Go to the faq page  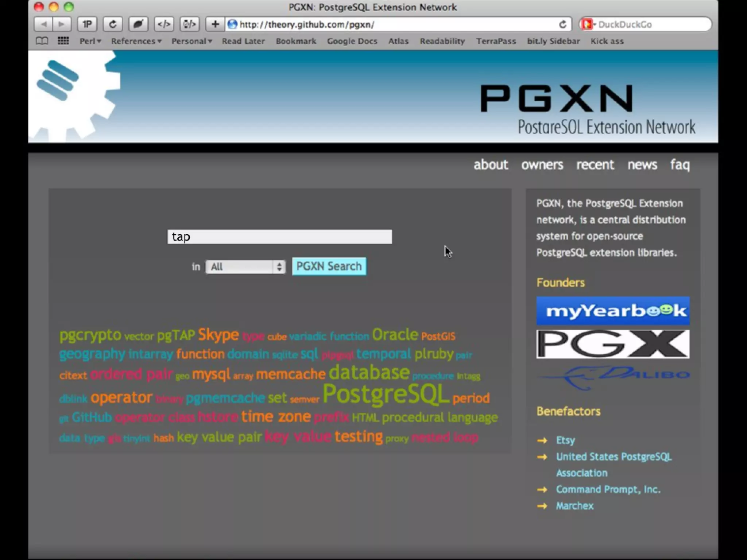[x=680, y=165]
